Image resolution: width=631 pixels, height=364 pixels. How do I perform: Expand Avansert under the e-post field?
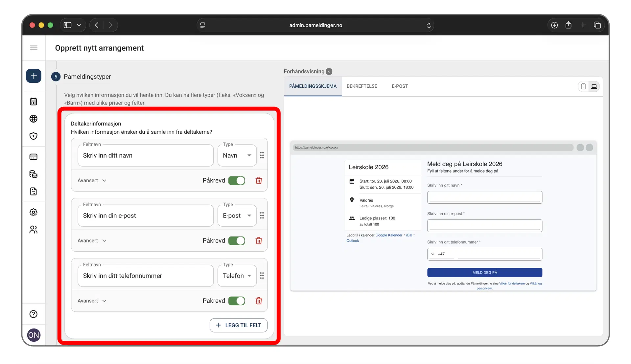(x=92, y=240)
